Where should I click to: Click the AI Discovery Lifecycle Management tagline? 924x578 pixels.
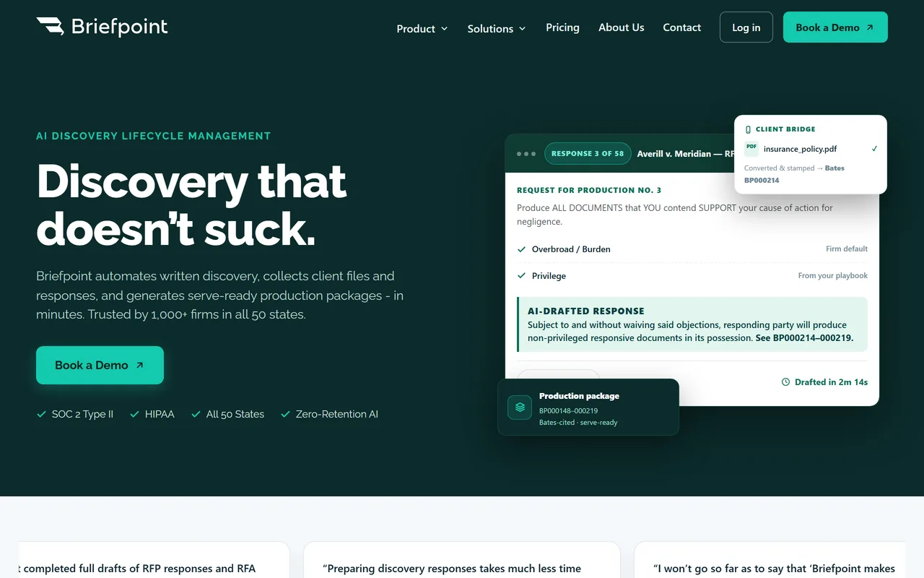[154, 136]
